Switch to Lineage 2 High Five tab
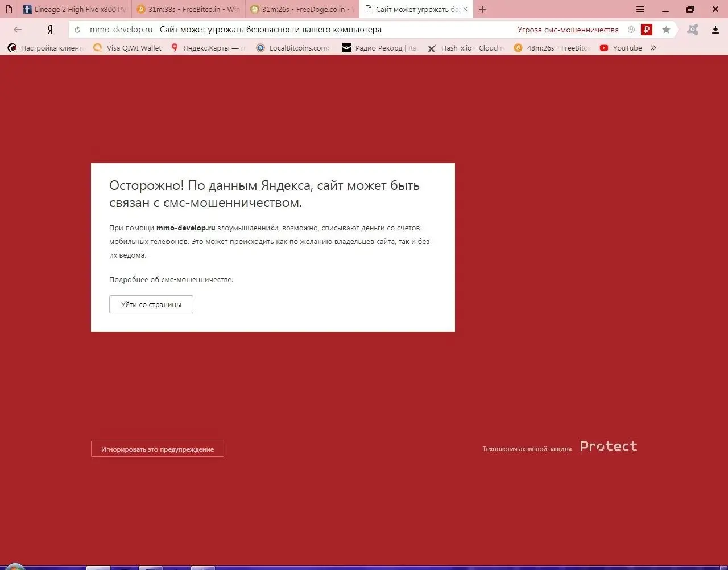728x570 pixels. tap(75, 10)
